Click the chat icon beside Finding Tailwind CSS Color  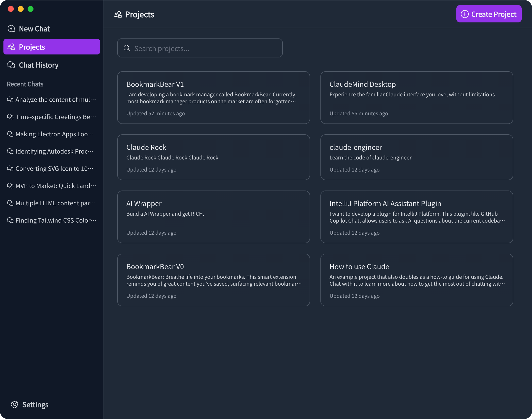(x=10, y=220)
